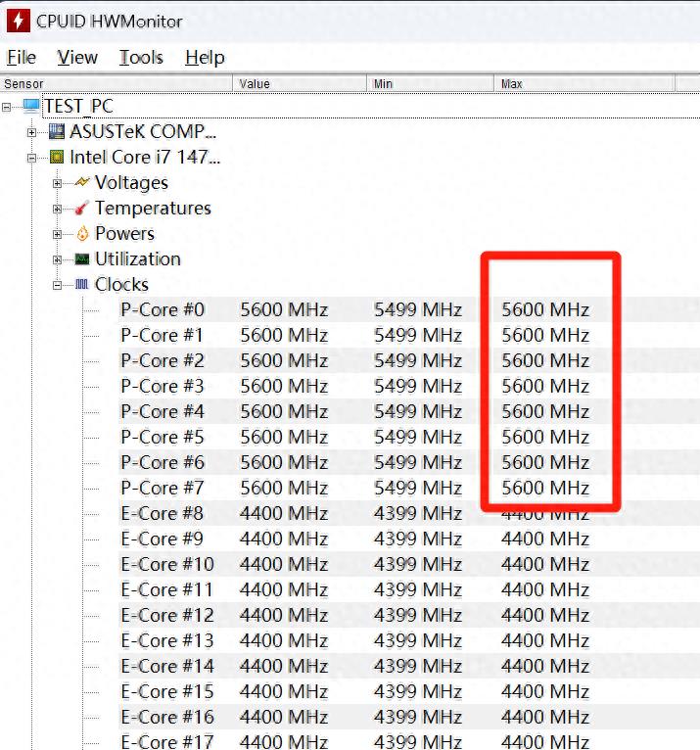700x750 pixels.
Task: Open the File menu
Action: pyautogui.click(x=21, y=58)
